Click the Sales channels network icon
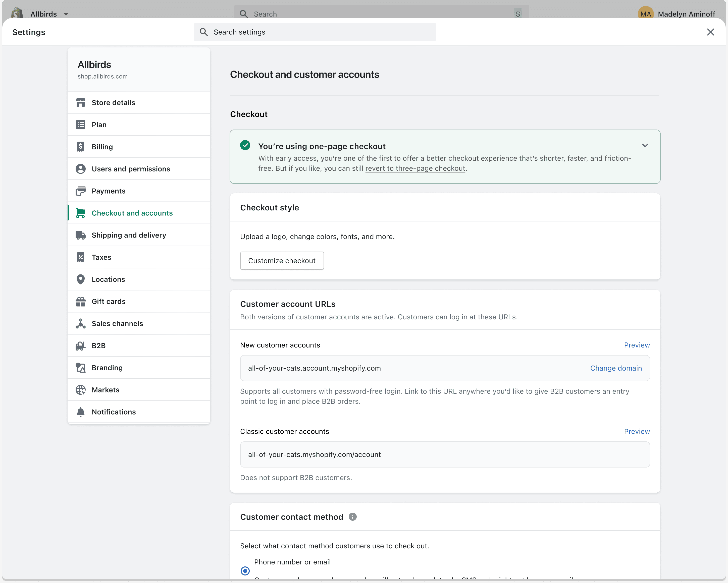 [x=80, y=324]
